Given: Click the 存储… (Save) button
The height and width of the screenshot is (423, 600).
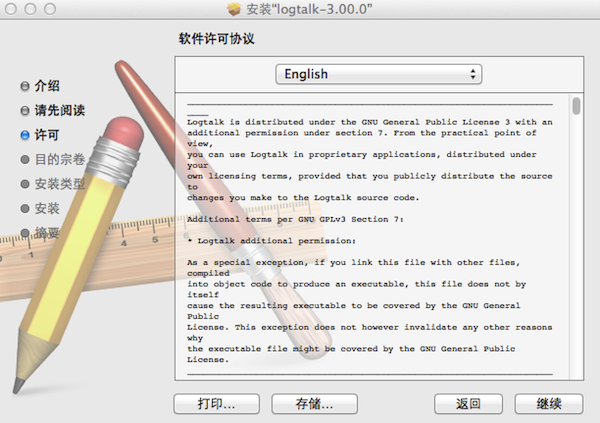Looking at the screenshot, I should [315, 404].
